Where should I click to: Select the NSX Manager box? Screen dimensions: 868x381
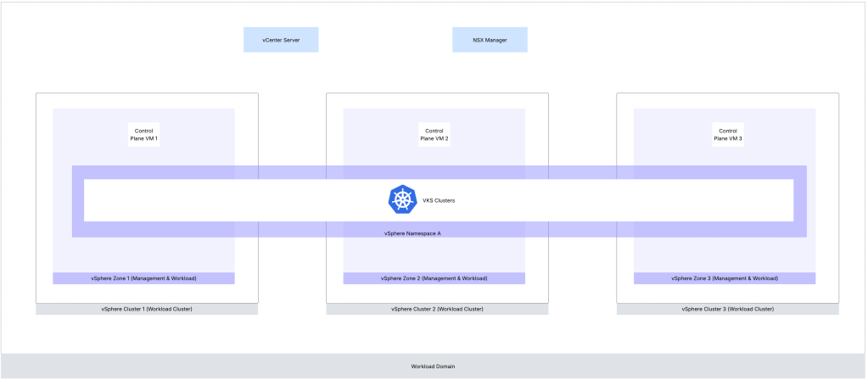pyautogui.click(x=489, y=40)
